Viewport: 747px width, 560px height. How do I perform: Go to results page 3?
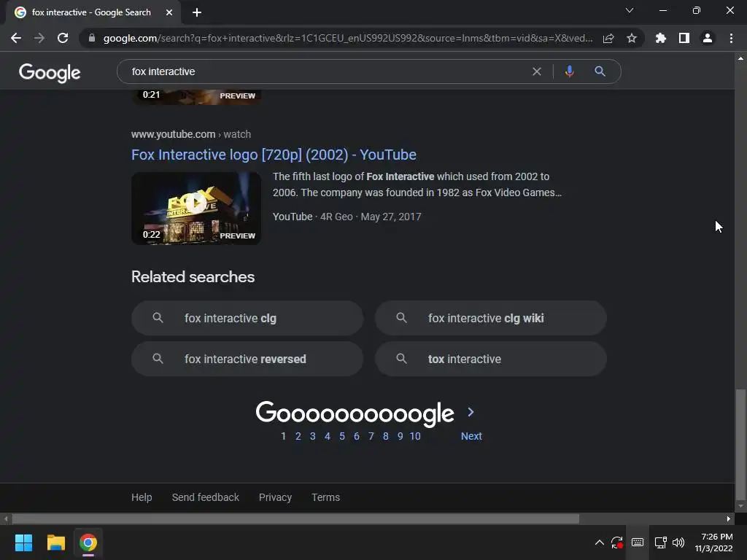[x=312, y=436]
